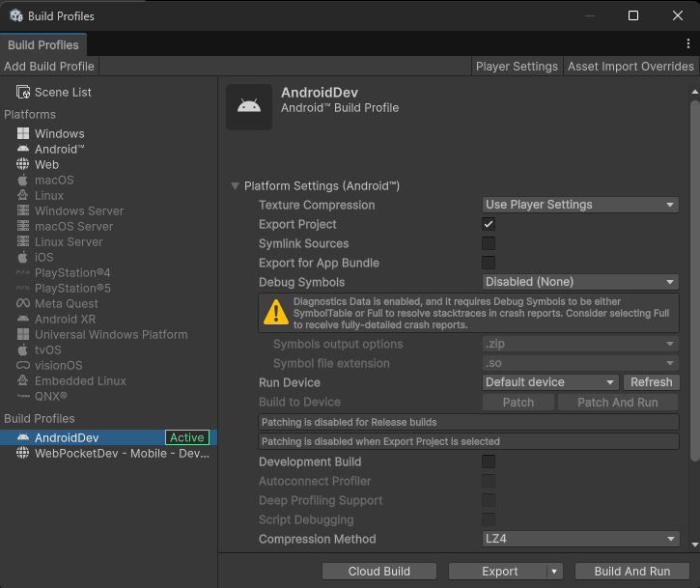Click the PlayStation 4 logo icon
The image size is (700, 588).
click(x=23, y=272)
